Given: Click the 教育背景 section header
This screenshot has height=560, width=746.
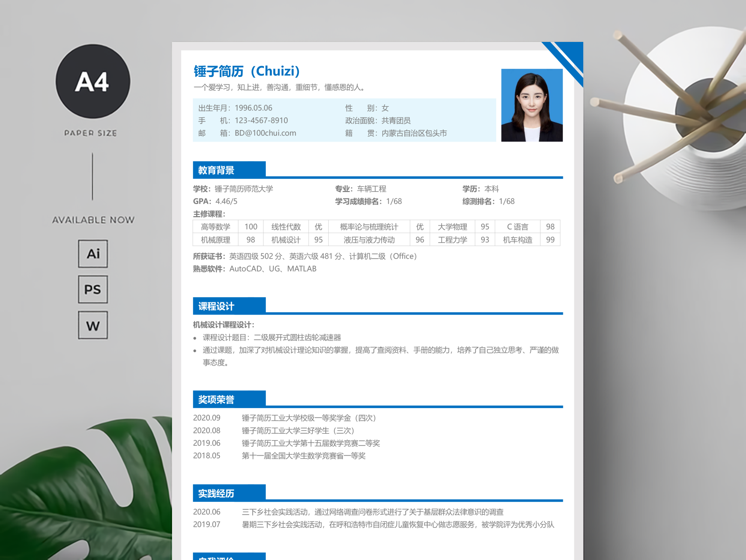Looking at the screenshot, I should [229, 170].
